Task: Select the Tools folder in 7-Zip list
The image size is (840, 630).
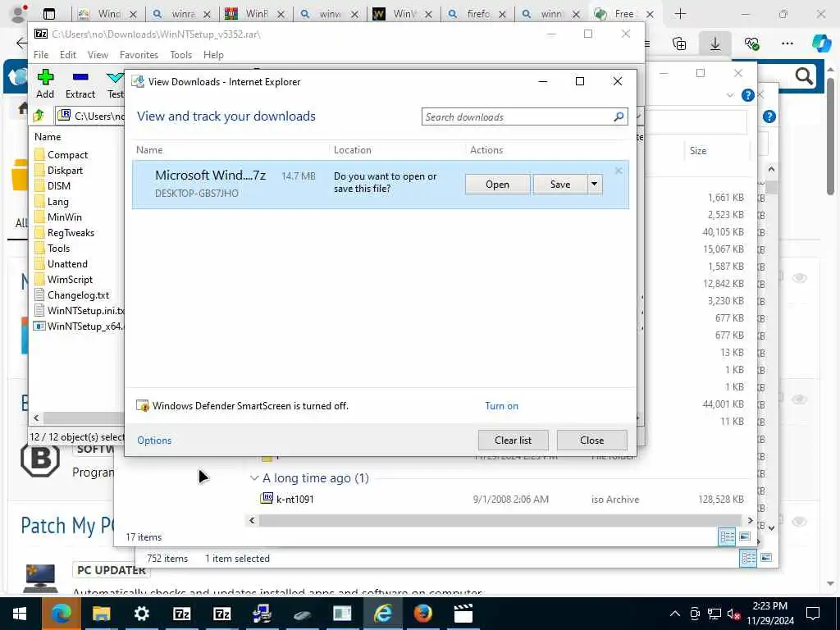Action: pyautogui.click(x=58, y=248)
